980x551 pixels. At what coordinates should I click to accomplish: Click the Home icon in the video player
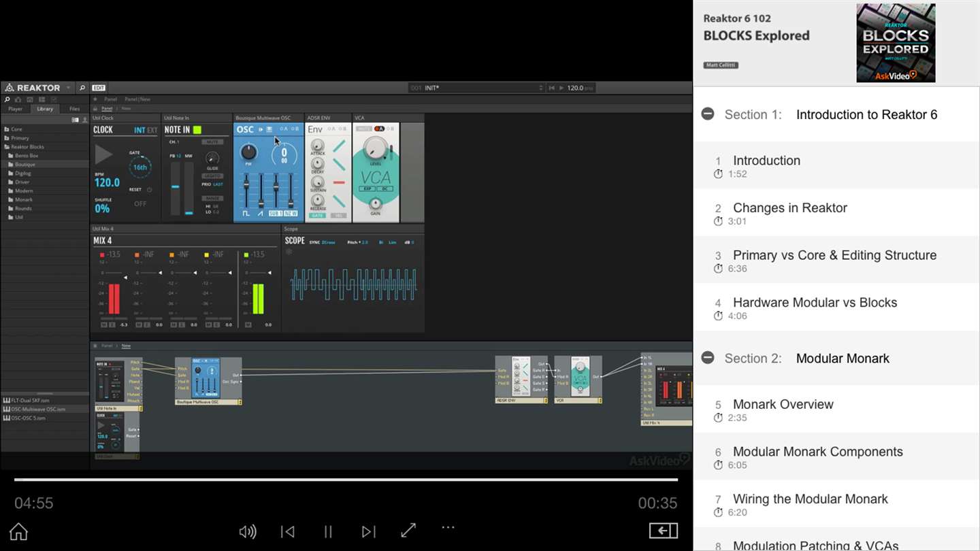click(18, 531)
